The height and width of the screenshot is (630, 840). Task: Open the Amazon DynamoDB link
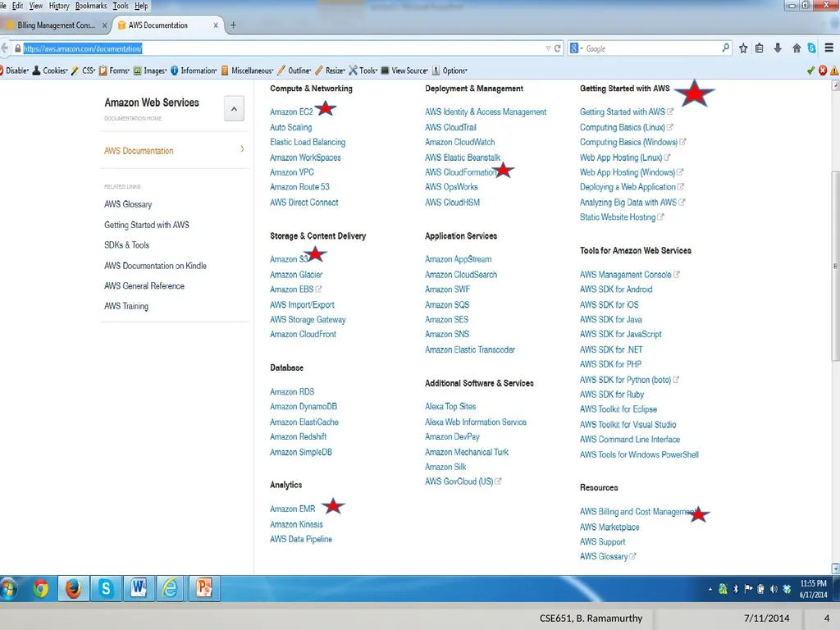click(304, 407)
